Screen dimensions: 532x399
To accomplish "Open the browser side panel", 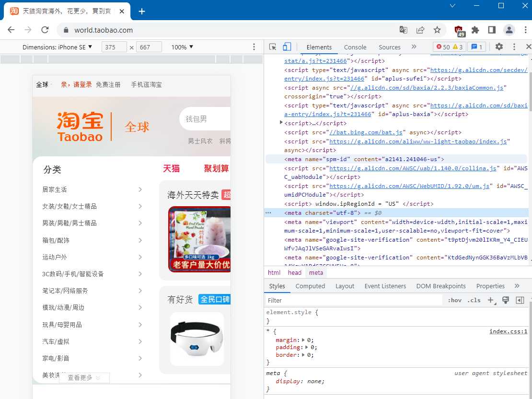I will 492,30.
